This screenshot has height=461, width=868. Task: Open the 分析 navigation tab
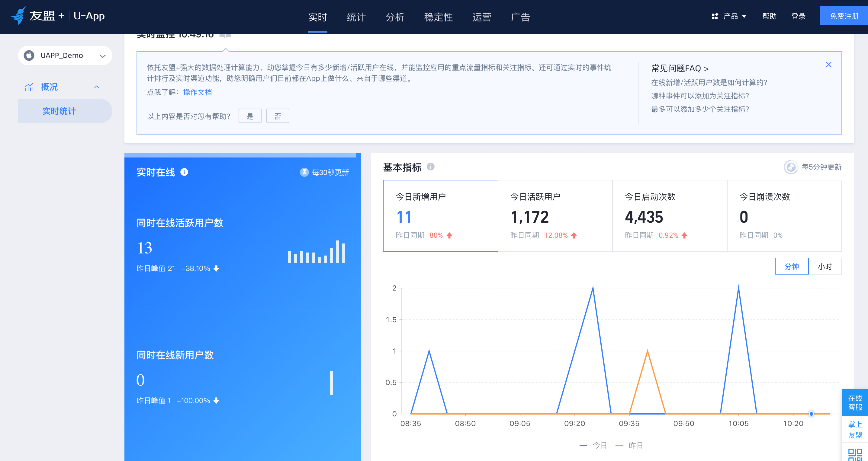pos(394,17)
